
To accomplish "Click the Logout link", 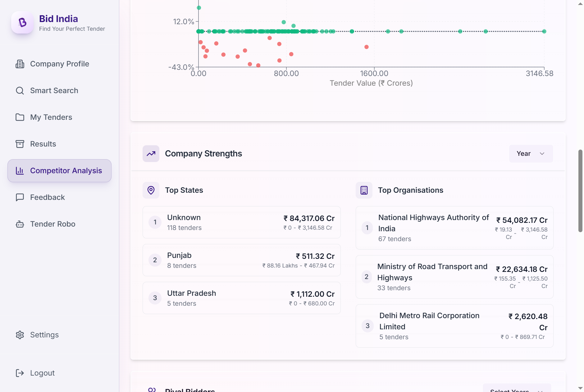I will tap(42, 373).
